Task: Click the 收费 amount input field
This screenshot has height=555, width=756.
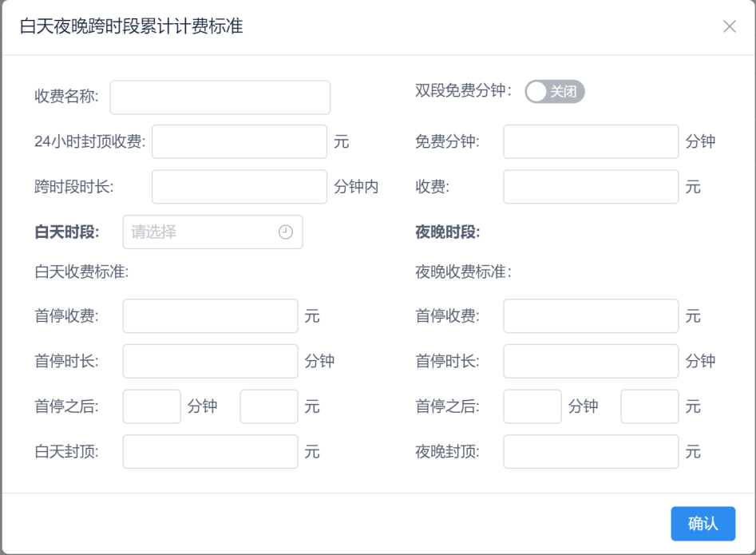Action: click(591, 187)
